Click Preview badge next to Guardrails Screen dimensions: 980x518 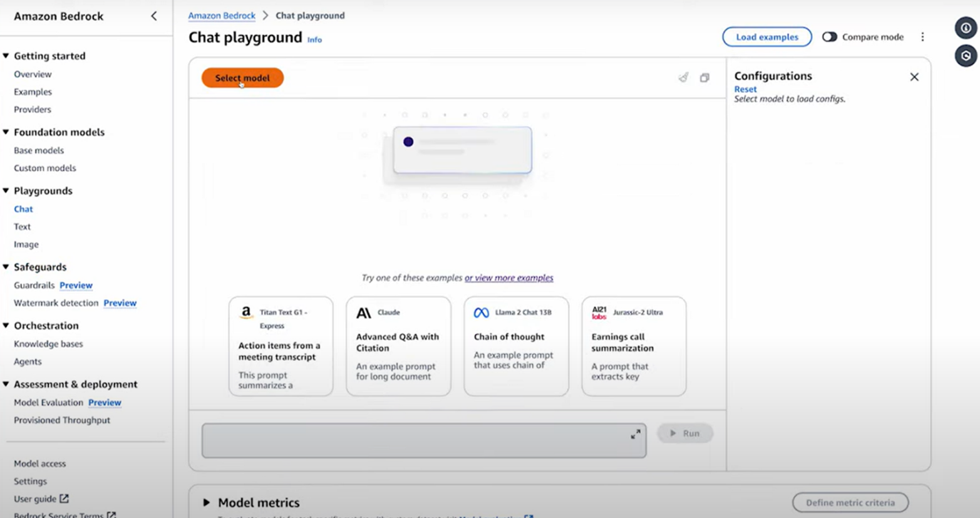(x=76, y=285)
